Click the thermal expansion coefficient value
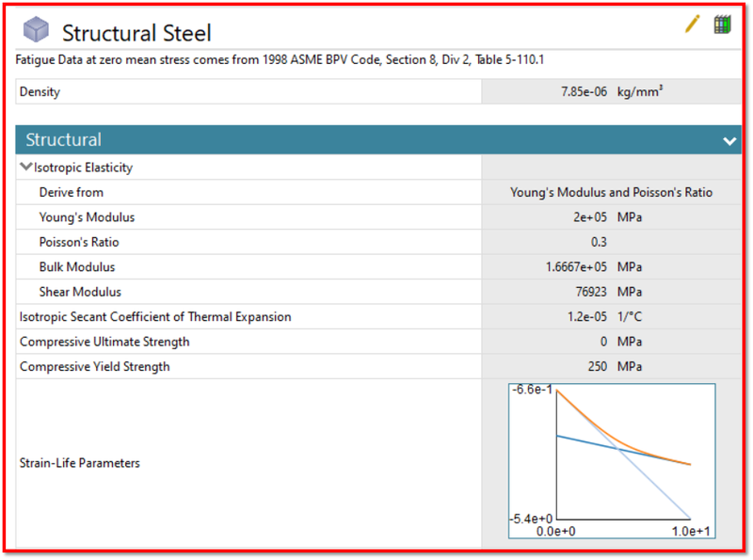 click(586, 317)
